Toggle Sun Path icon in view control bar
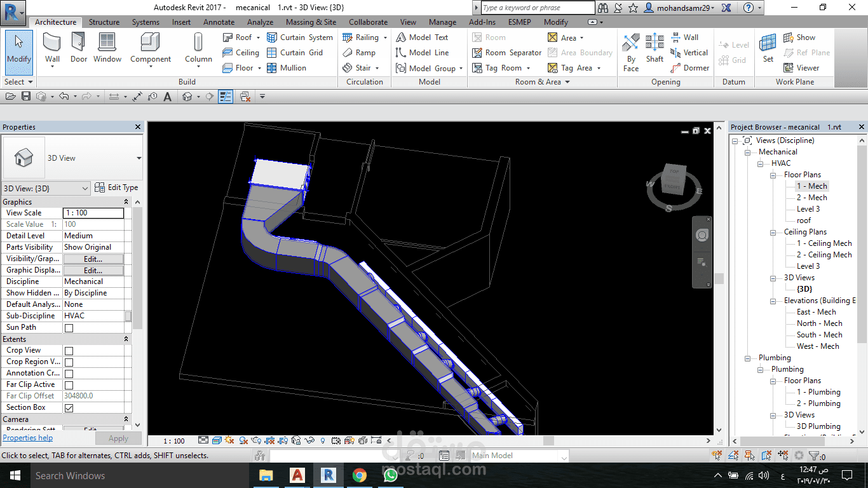The image size is (868, 488). (229, 440)
